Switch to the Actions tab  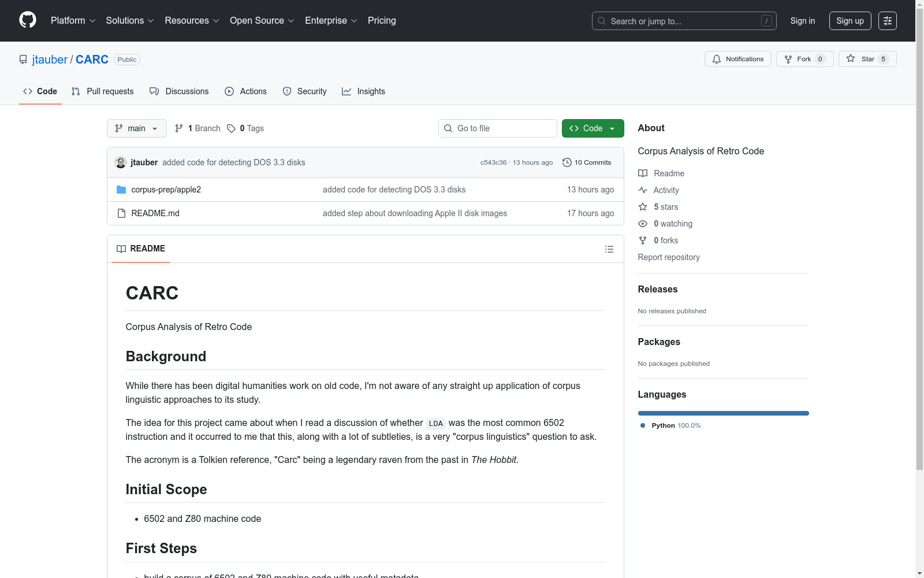[246, 91]
